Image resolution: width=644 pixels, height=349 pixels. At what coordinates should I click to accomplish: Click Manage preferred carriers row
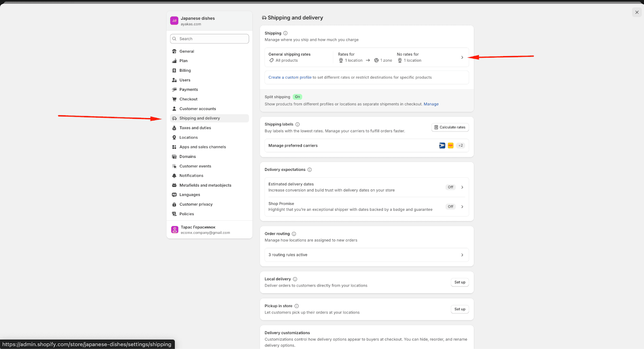(x=367, y=145)
